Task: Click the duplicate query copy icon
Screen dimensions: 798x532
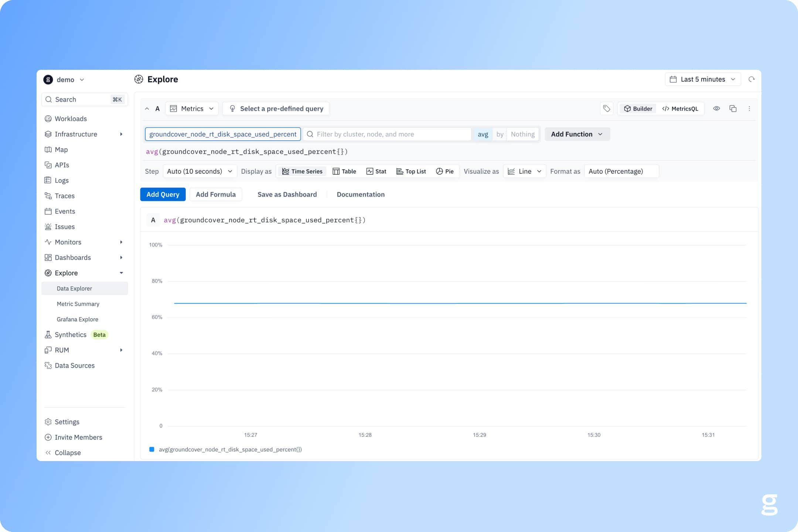Action: (x=733, y=109)
